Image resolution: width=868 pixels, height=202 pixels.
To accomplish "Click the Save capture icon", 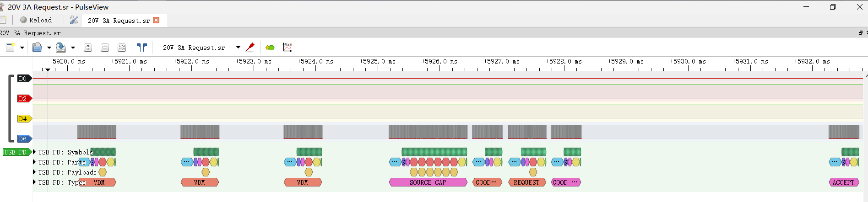I will (x=60, y=47).
